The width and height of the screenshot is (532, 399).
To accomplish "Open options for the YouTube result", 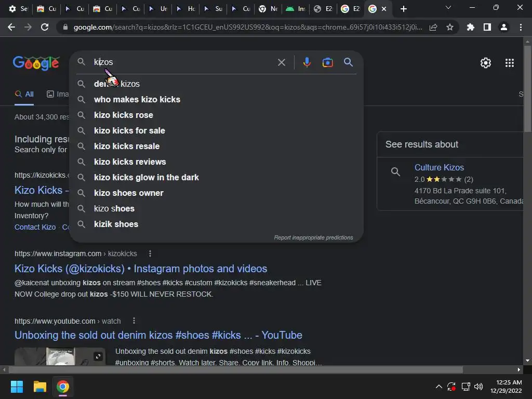I will pos(134,321).
